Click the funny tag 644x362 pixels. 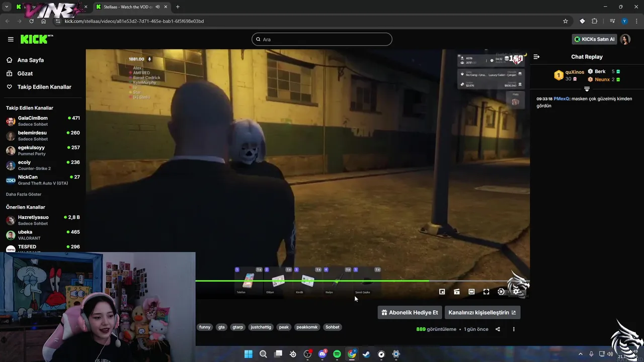point(205,327)
